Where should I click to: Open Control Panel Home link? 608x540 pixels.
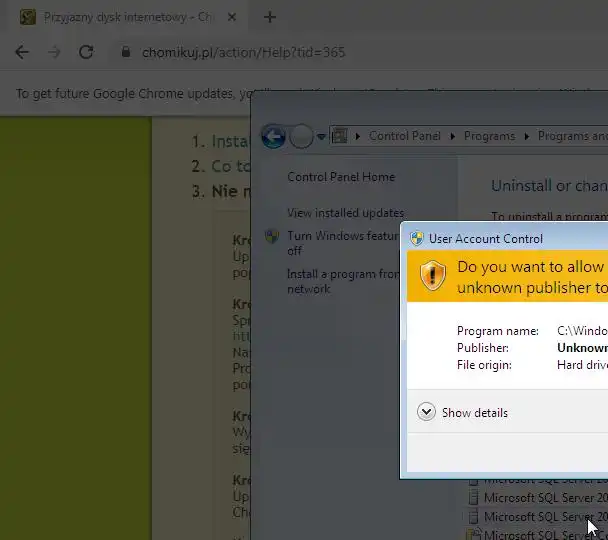click(341, 177)
